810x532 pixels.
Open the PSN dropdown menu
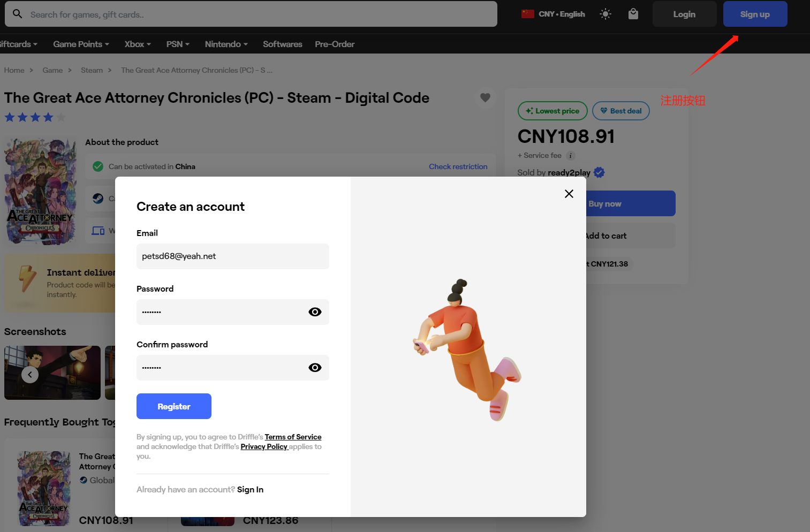coord(178,44)
